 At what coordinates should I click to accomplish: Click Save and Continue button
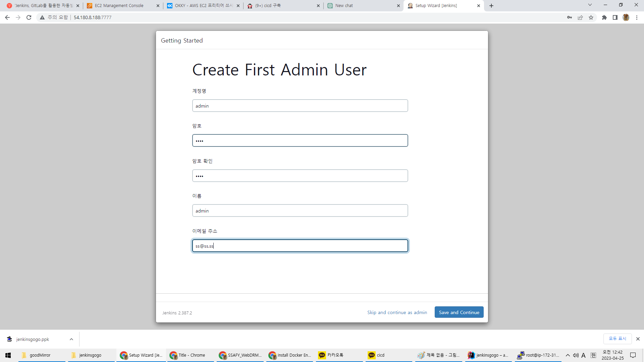[x=459, y=312]
